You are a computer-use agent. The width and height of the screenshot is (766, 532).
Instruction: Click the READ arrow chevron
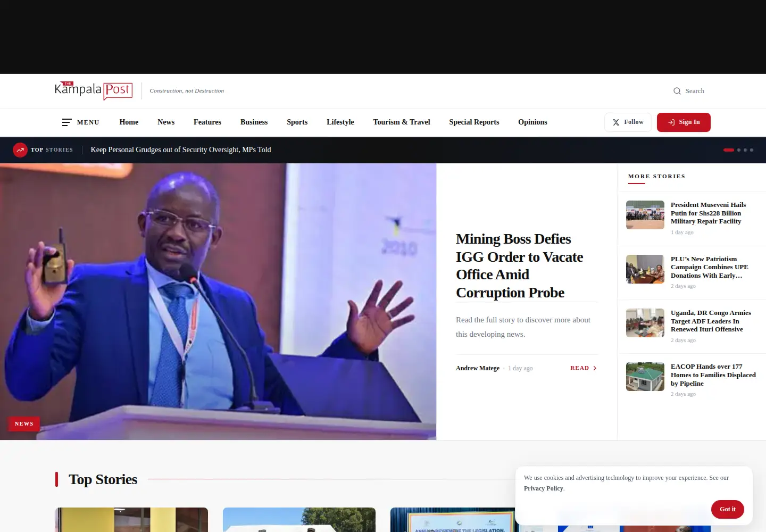595,368
